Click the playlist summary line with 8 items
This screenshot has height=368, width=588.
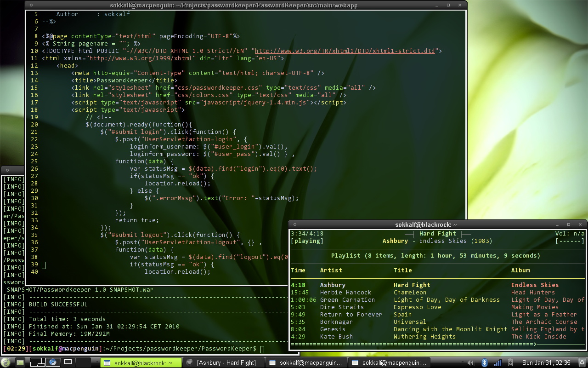click(436, 256)
